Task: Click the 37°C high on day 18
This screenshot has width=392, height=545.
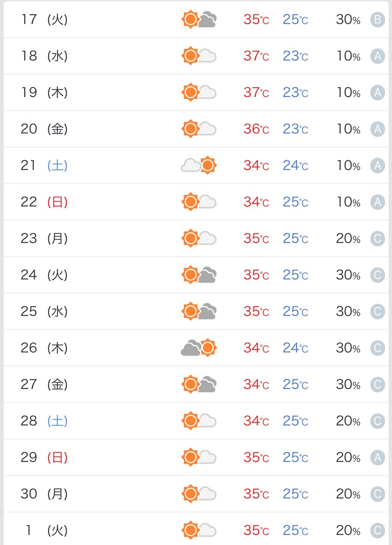Action: [256, 56]
